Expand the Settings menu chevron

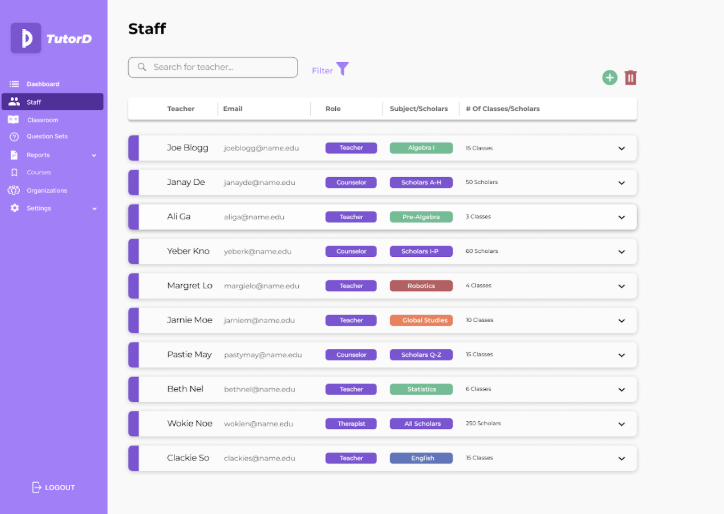[94, 208]
